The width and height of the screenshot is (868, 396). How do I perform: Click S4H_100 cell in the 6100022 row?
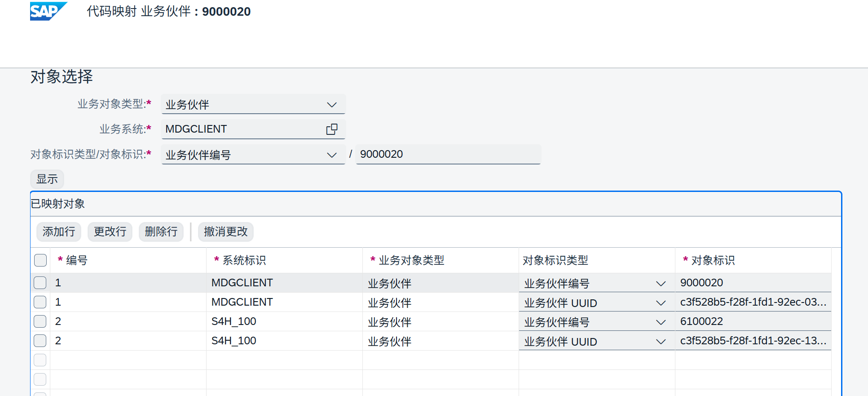(x=285, y=321)
